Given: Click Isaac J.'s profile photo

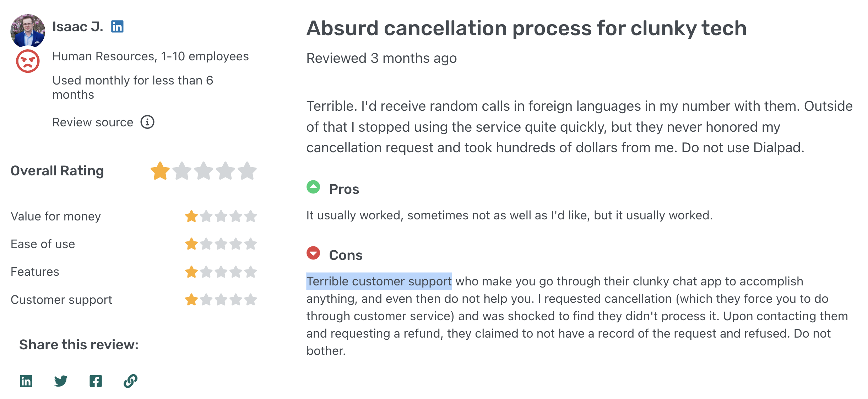Looking at the screenshot, I should [x=28, y=31].
